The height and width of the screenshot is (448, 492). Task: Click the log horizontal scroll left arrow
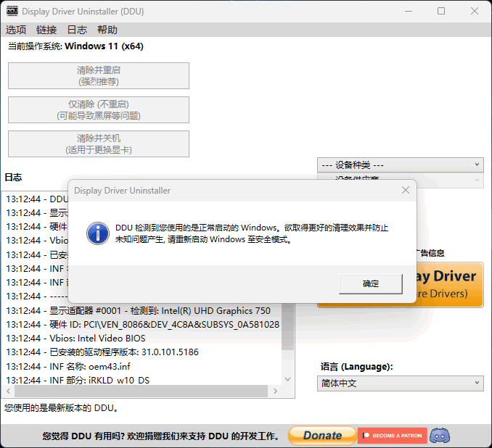(x=9, y=391)
